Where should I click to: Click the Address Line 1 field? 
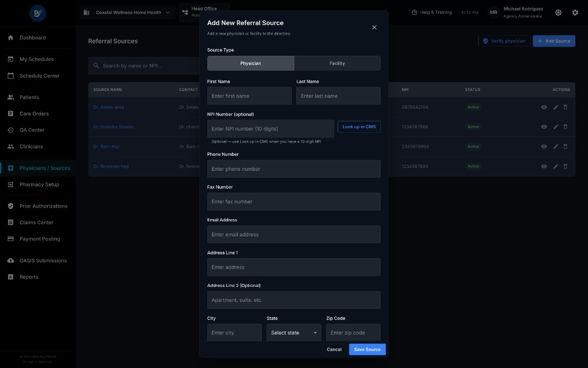pos(293,267)
